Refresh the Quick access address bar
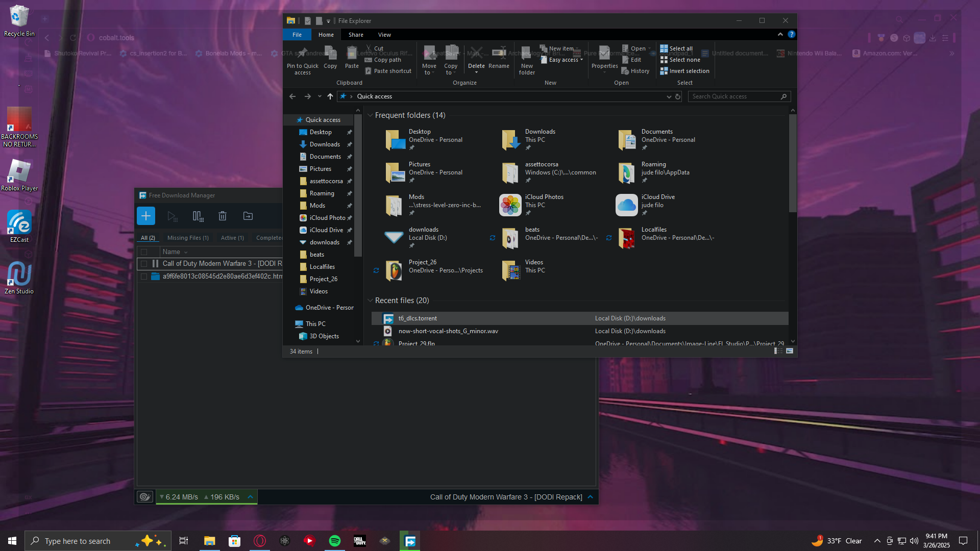This screenshot has height=551, width=980. pyautogui.click(x=678, y=96)
